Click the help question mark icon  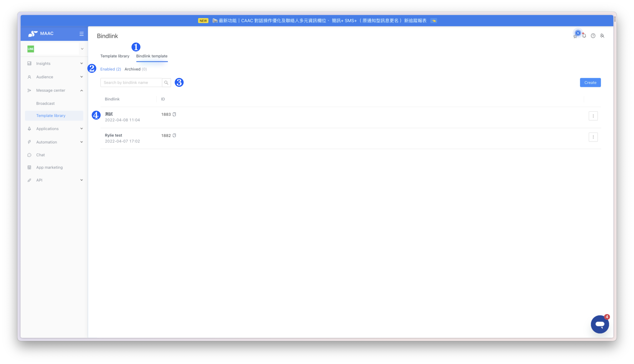tap(593, 36)
